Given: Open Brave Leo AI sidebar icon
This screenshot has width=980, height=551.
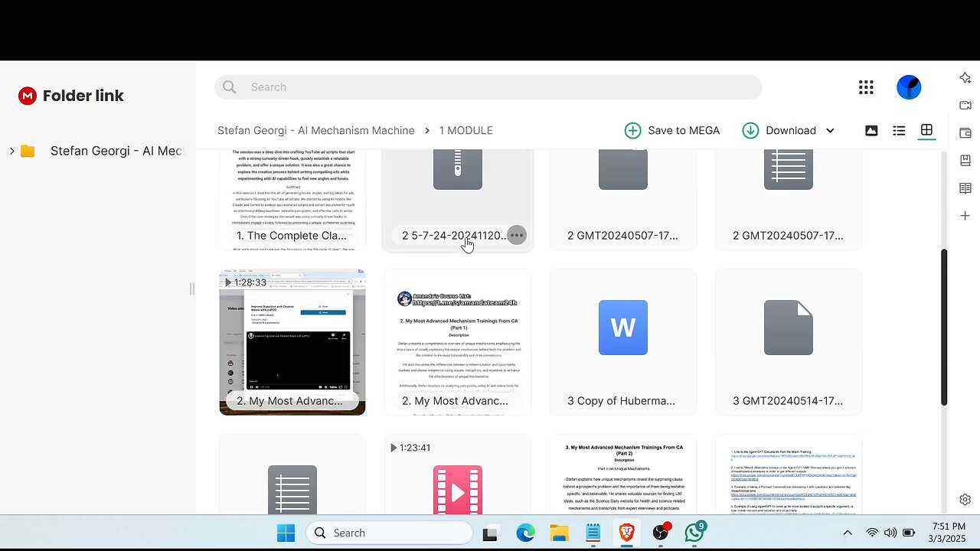Looking at the screenshot, I should pos(965,78).
